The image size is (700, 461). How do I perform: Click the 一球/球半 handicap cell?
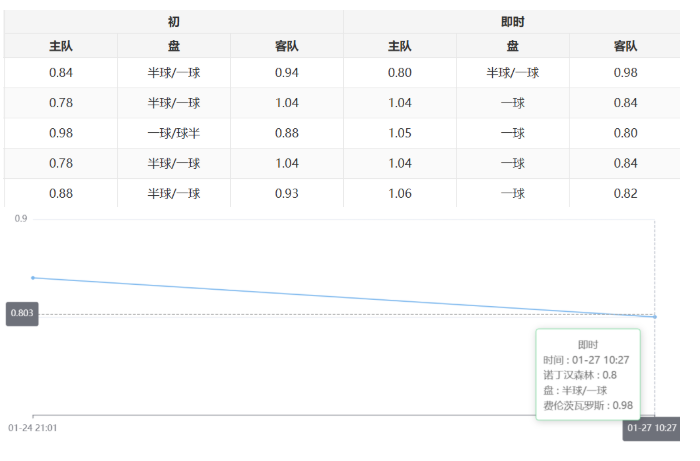tap(174, 133)
